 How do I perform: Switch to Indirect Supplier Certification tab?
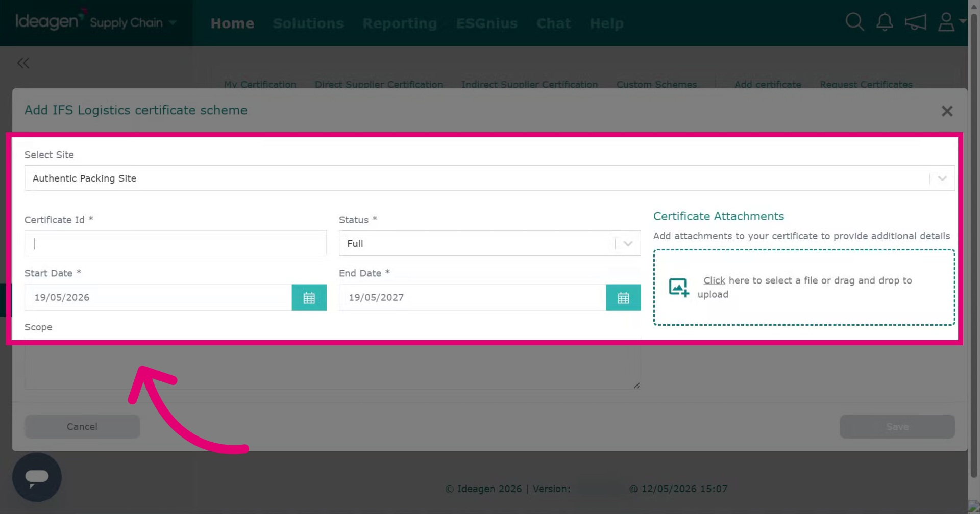coord(529,84)
